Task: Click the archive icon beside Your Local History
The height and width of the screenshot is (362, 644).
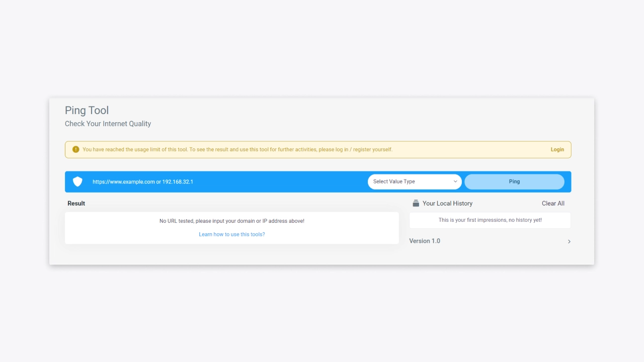Action: 416,204
